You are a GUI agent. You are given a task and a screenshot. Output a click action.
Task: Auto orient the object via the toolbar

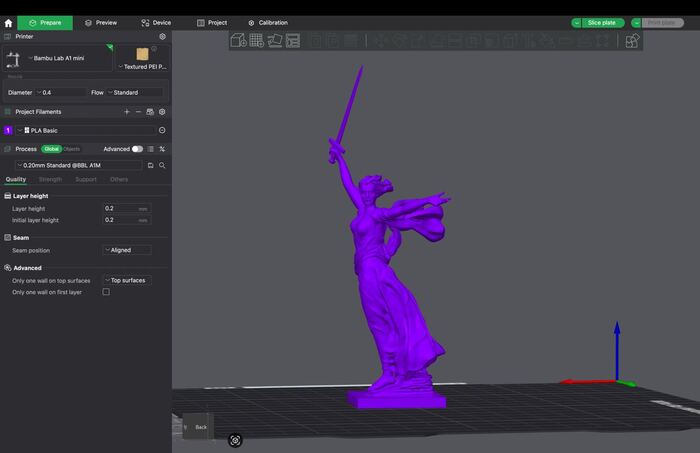(x=275, y=41)
